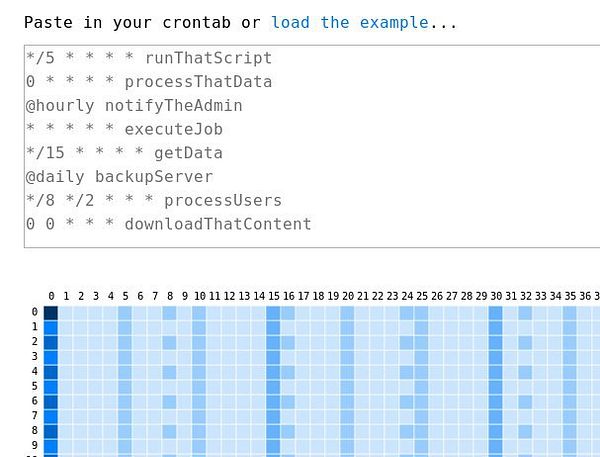
Task: Open the 'load the example' link
Action: point(349,23)
